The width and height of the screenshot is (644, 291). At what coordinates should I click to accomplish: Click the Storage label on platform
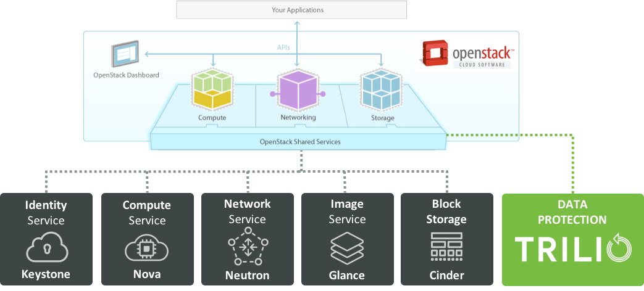pos(382,118)
